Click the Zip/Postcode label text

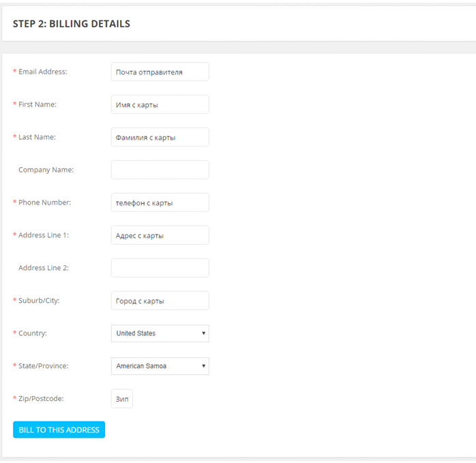point(41,399)
